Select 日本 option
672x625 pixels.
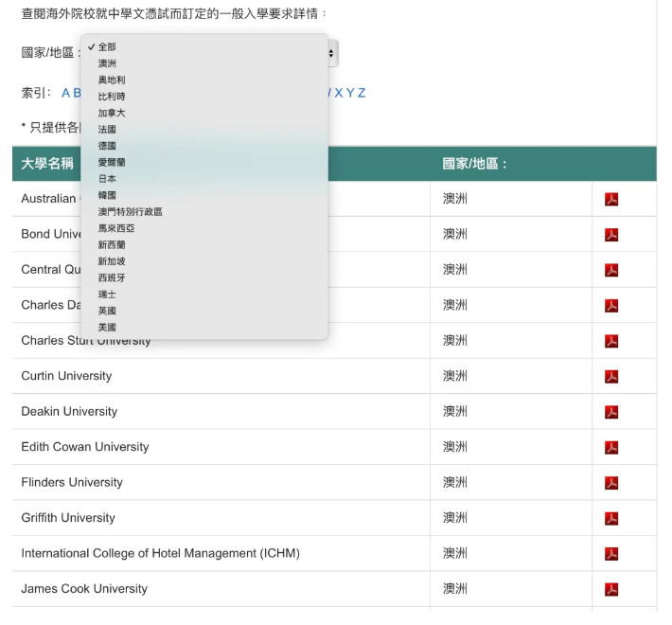point(204,179)
